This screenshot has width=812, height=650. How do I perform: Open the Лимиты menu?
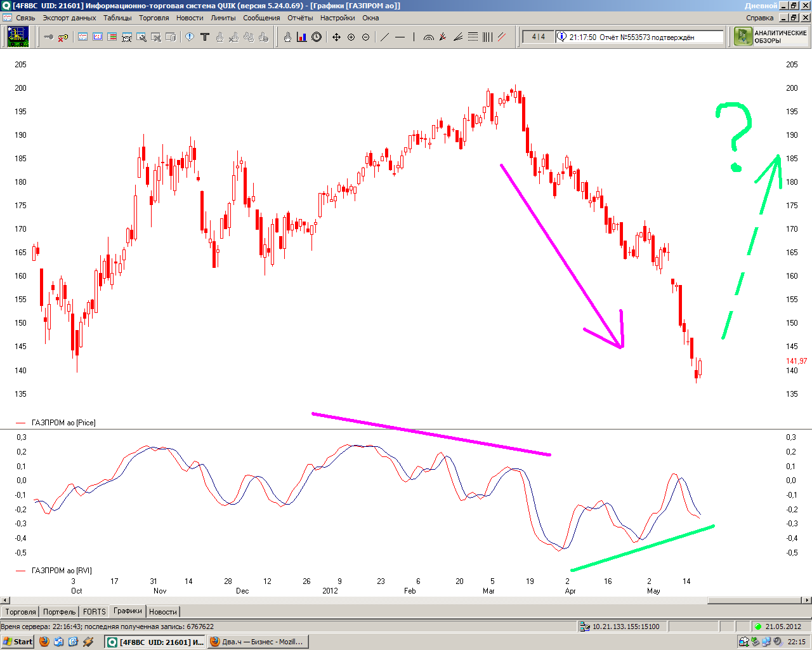223,18
